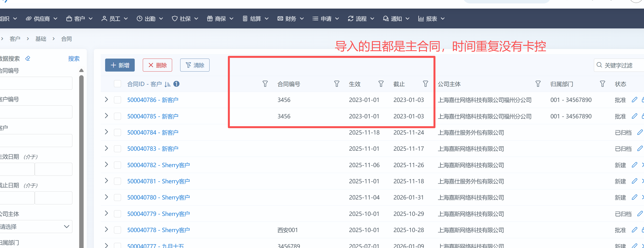Select the checkbox for contract 500040780
Screen dimensions: 644x248
point(117,198)
